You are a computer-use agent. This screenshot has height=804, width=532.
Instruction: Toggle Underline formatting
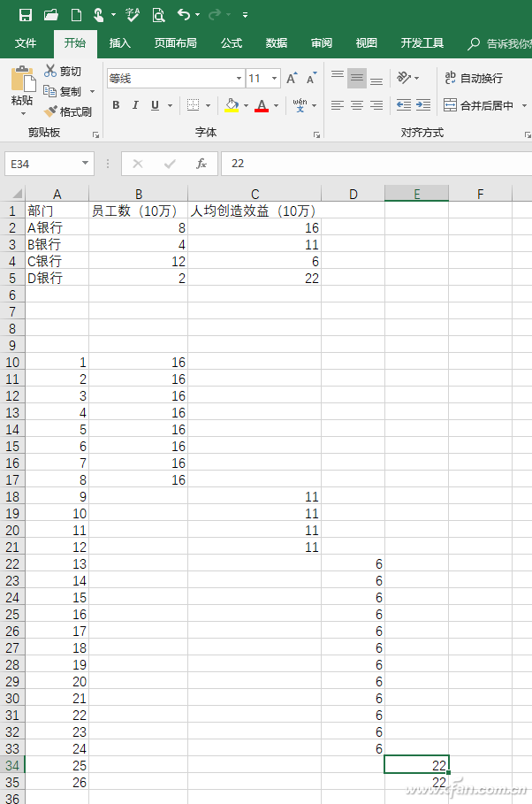(155, 105)
